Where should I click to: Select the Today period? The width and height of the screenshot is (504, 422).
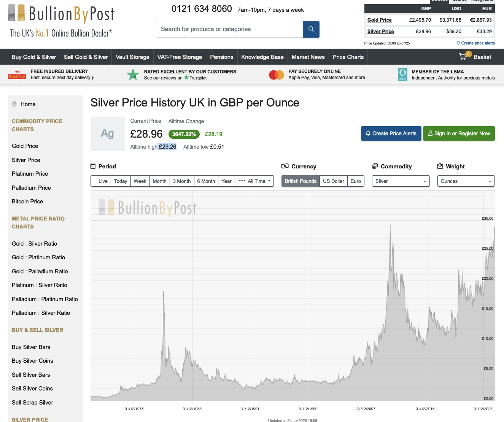pyautogui.click(x=121, y=181)
